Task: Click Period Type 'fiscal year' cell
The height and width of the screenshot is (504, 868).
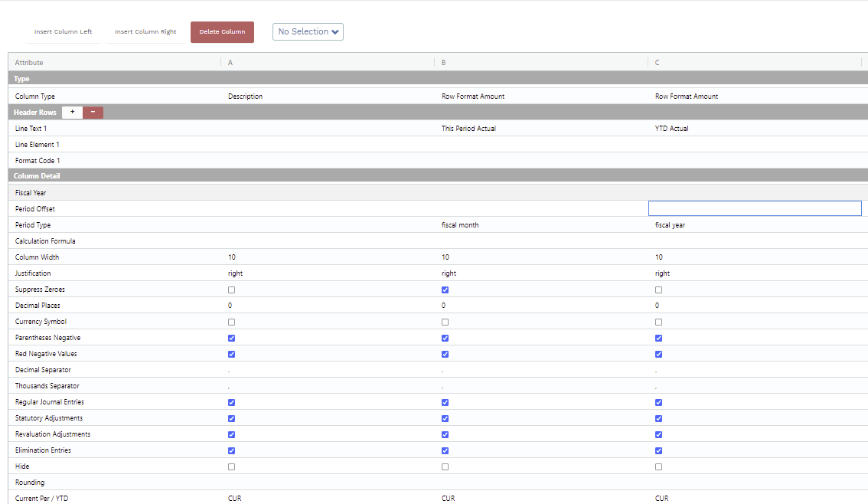Action: click(x=670, y=225)
